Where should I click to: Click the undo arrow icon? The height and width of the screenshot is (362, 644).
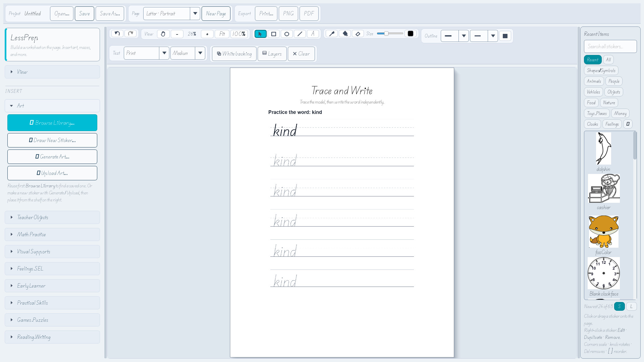[x=117, y=34]
